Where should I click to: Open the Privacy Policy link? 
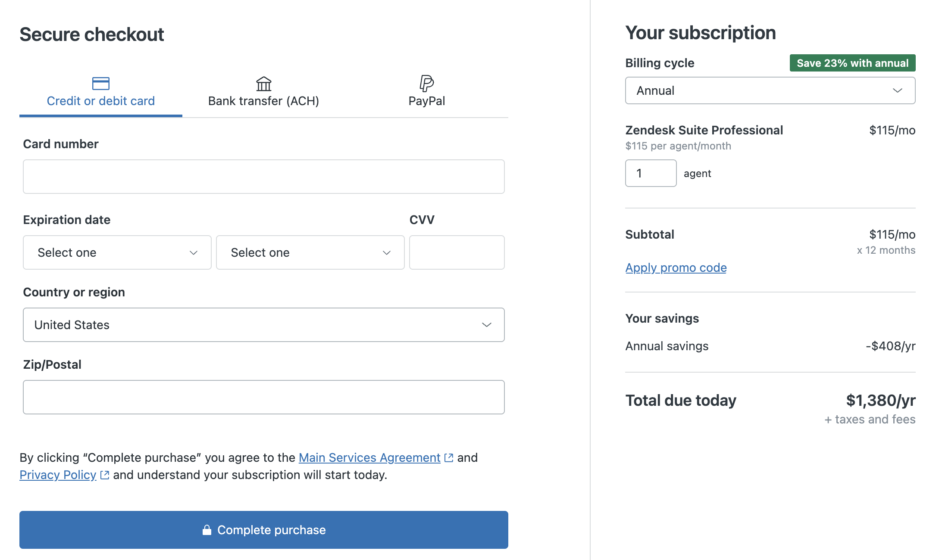coord(58,475)
